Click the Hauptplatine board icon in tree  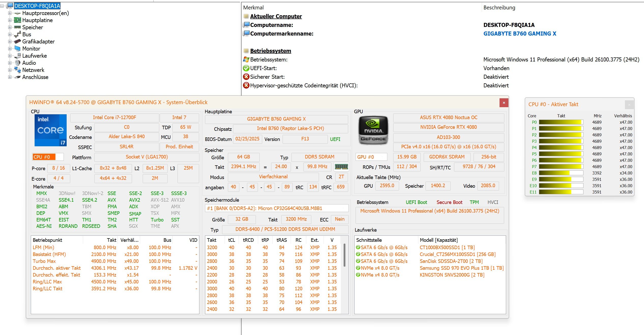[x=18, y=20]
